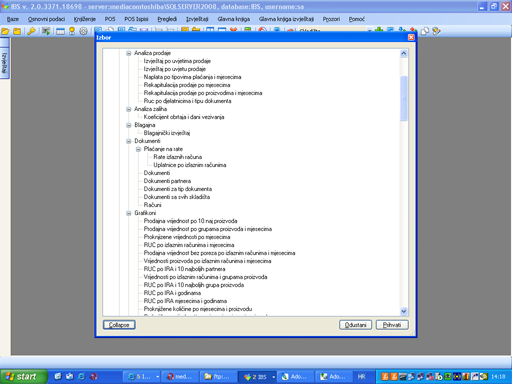Select Koeficijent obrtaja i dani vezivanja
Viewport: 512px width, 384px height.
coord(184,117)
